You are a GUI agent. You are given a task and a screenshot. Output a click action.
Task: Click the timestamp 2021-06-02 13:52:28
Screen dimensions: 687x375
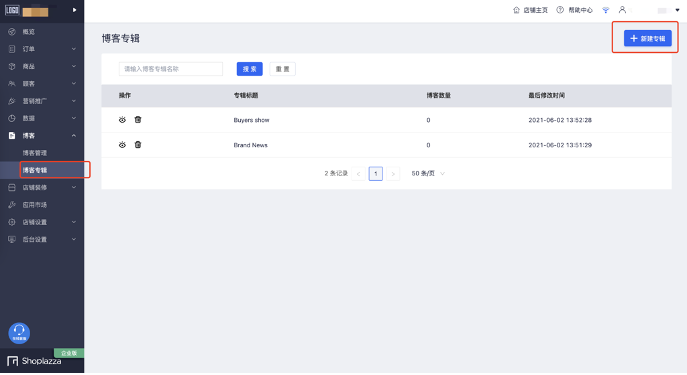point(560,120)
